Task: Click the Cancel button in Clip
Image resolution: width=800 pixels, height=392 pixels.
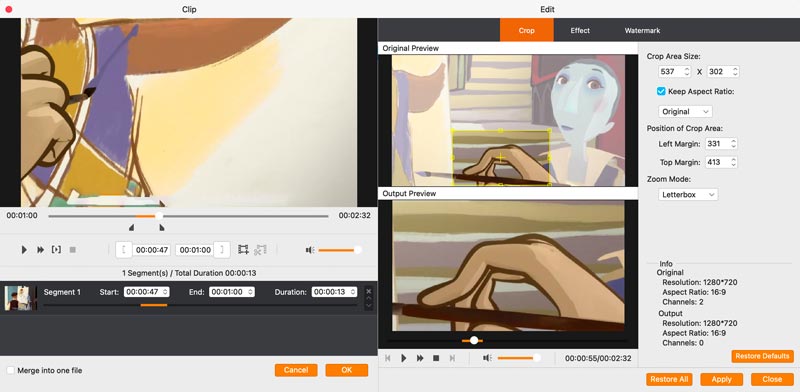Action: pos(296,370)
